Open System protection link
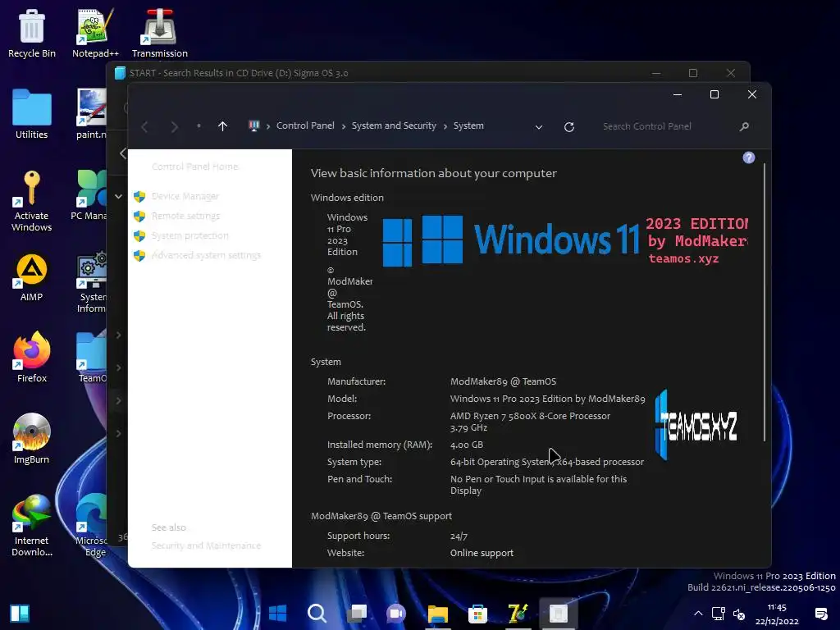This screenshot has height=630, width=840. [189, 235]
